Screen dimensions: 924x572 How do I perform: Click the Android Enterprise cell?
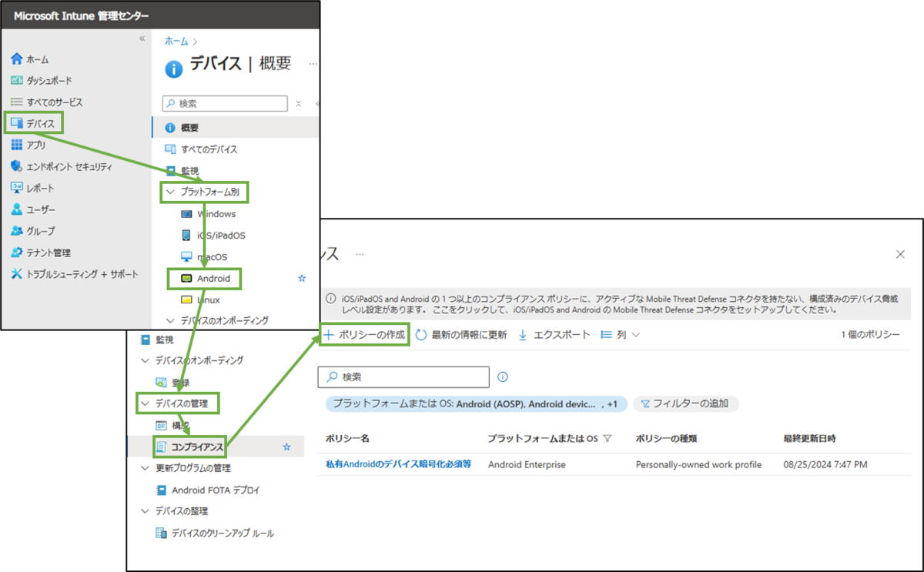click(x=527, y=465)
